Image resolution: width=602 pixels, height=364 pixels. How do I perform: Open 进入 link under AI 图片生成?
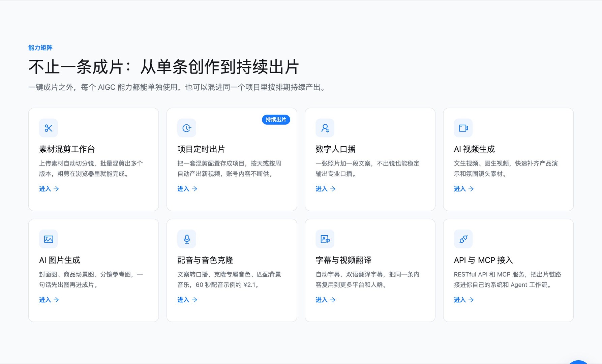pyautogui.click(x=49, y=300)
